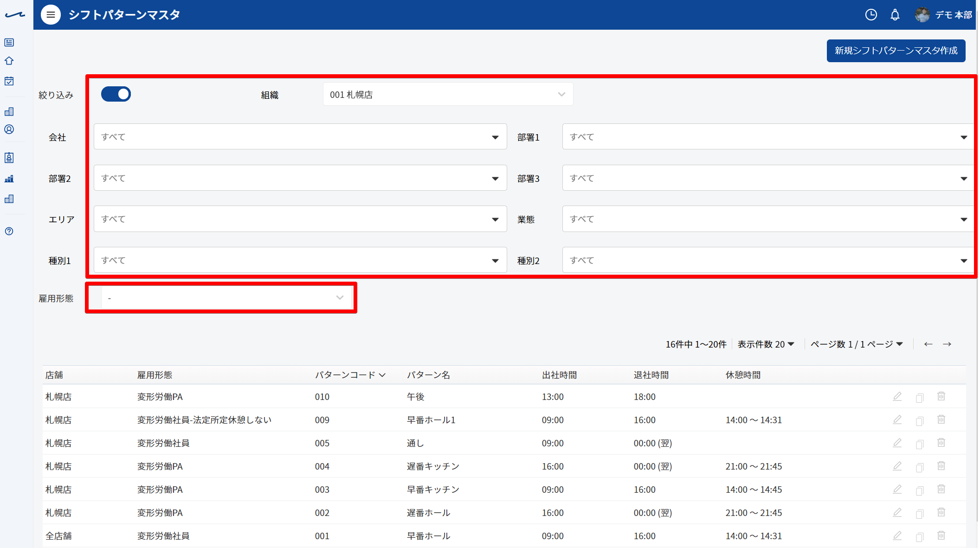This screenshot has width=980, height=548.
Task: Open the エリア dropdown
Action: tap(300, 219)
